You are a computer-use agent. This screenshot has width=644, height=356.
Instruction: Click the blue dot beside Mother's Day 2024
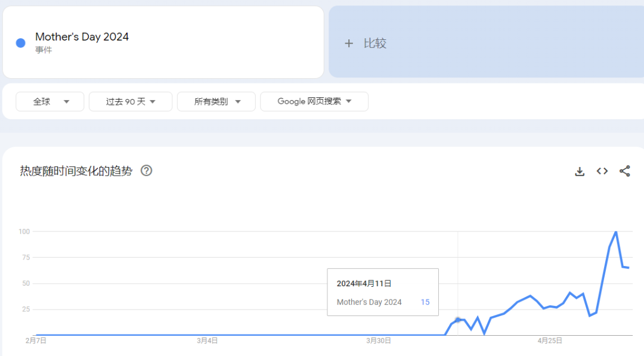click(x=20, y=42)
